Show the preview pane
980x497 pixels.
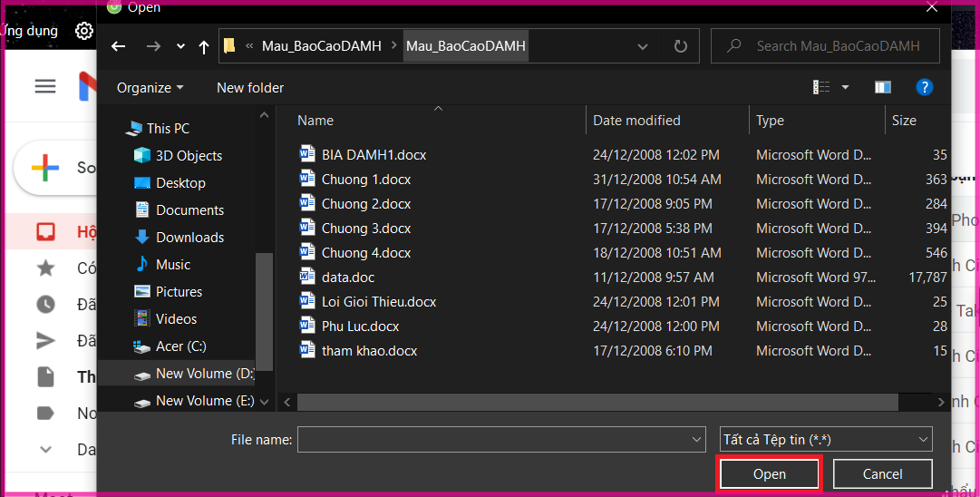[882, 88]
